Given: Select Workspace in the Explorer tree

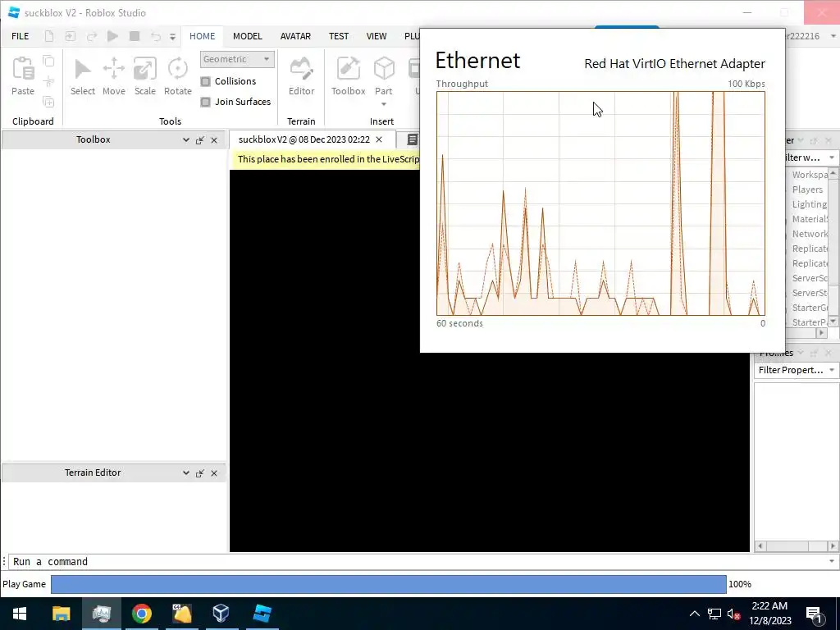Looking at the screenshot, I should point(810,175).
